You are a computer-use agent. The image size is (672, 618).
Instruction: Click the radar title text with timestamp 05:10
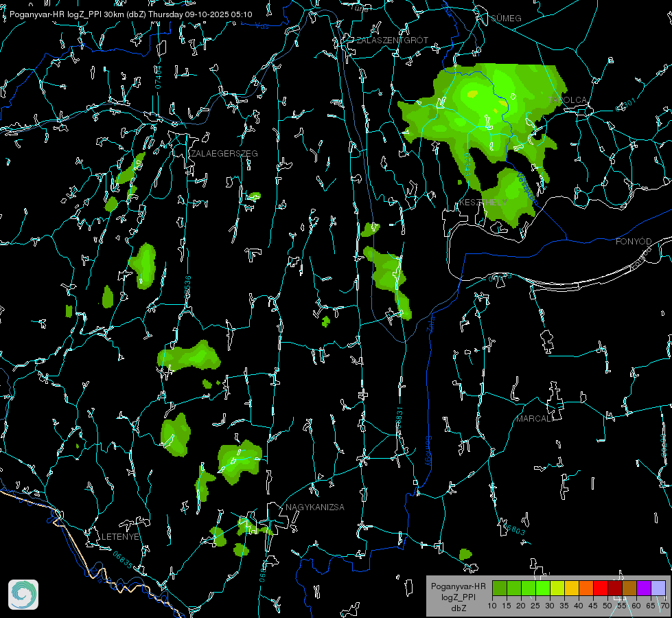pyautogui.click(x=130, y=14)
